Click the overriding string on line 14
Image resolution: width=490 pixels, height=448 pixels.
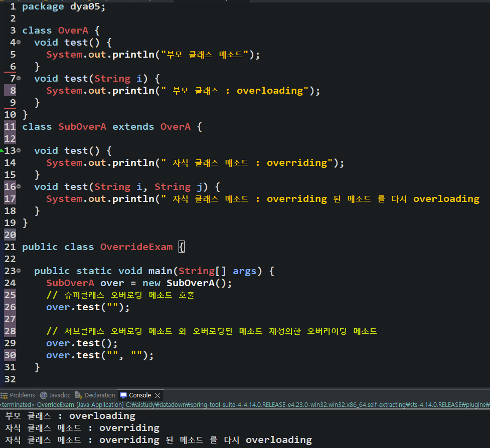point(247,163)
